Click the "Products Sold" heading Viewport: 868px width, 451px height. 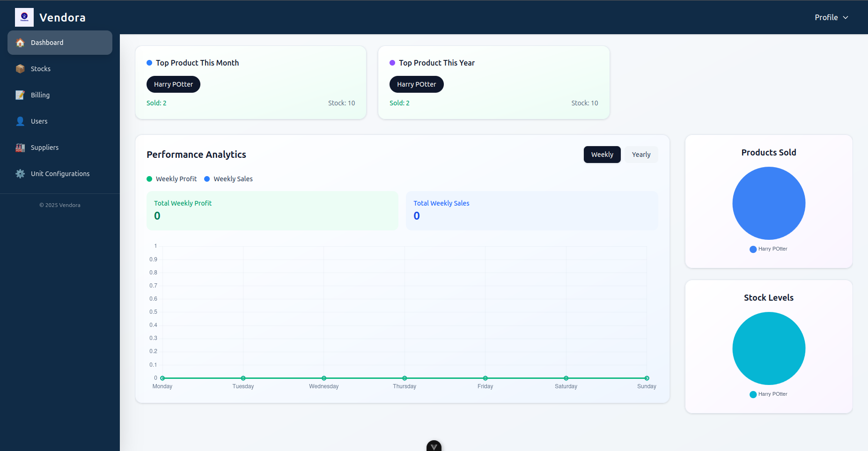[769, 153]
